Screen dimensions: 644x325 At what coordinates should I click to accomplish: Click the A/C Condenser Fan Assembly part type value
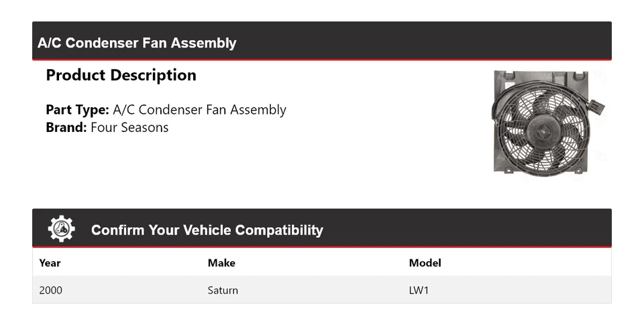pyautogui.click(x=199, y=110)
